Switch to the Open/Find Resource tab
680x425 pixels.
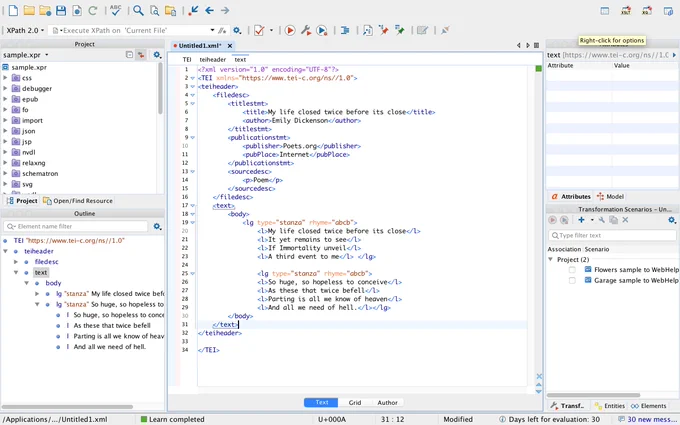(78, 201)
